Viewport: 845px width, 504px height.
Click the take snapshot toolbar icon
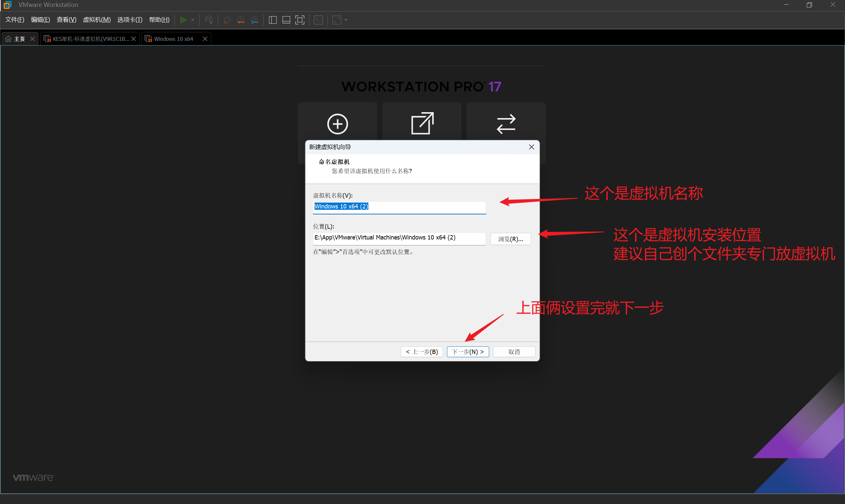(x=227, y=20)
